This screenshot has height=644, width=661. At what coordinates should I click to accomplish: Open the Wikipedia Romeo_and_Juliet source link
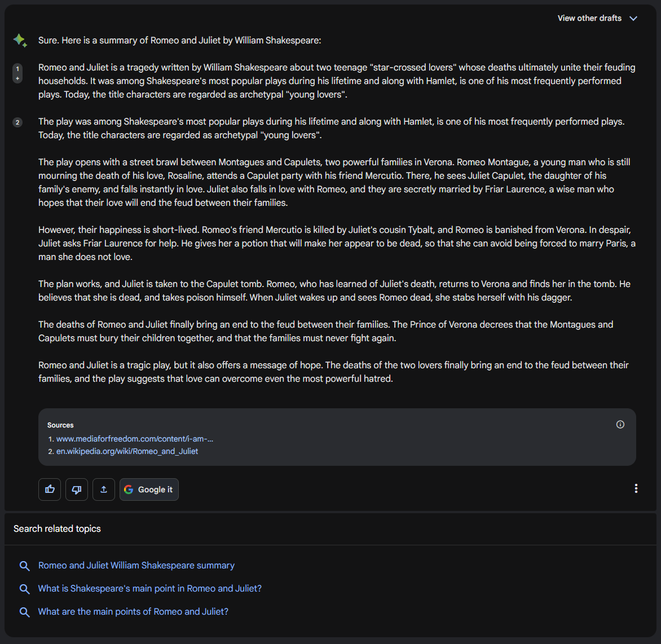[127, 451]
